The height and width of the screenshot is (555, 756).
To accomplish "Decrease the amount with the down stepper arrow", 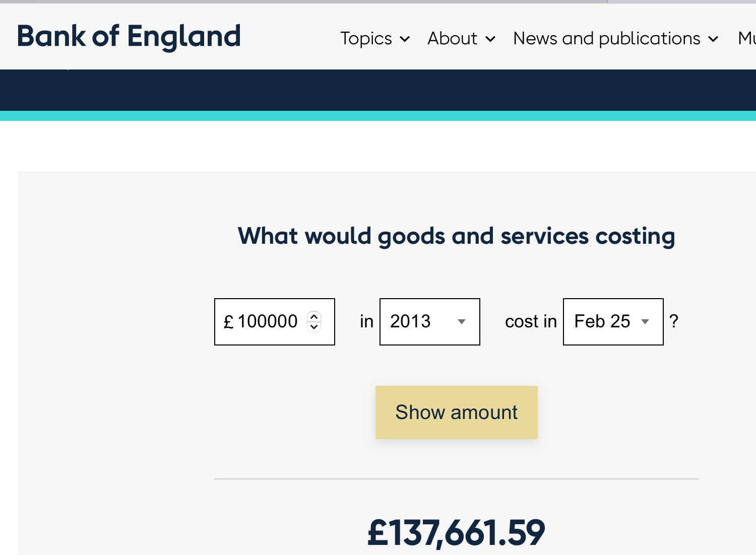I will point(314,327).
